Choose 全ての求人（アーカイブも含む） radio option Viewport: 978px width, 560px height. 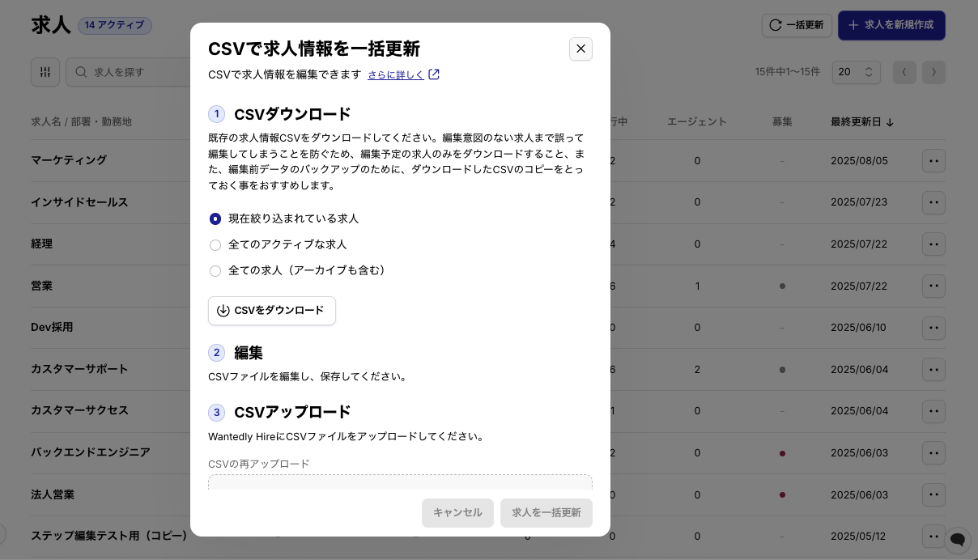coord(215,270)
